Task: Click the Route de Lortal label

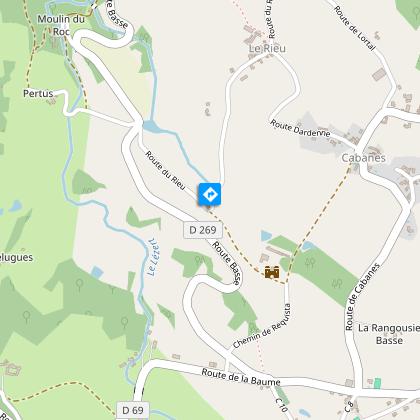Action: 355,28
